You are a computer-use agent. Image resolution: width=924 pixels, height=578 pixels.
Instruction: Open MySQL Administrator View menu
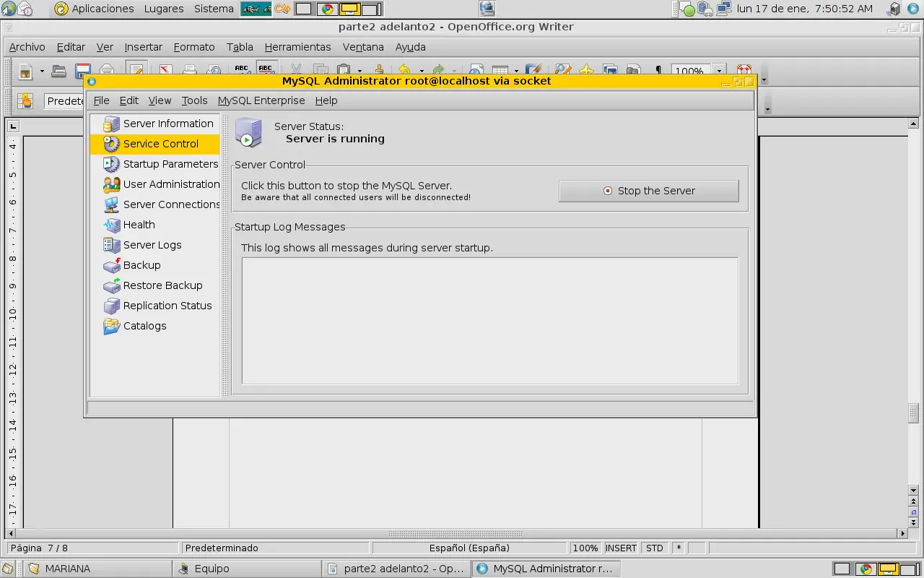(160, 100)
